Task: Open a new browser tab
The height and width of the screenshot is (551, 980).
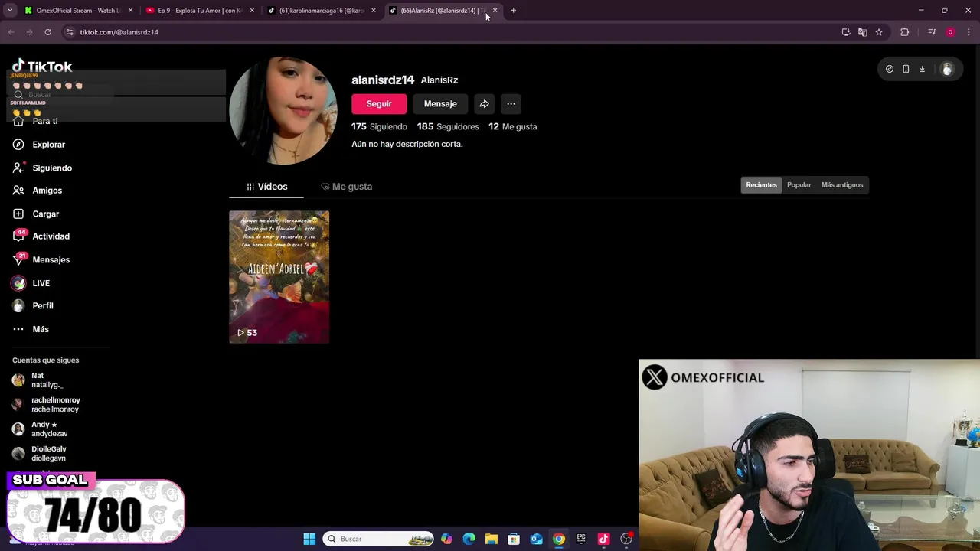Action: click(514, 11)
